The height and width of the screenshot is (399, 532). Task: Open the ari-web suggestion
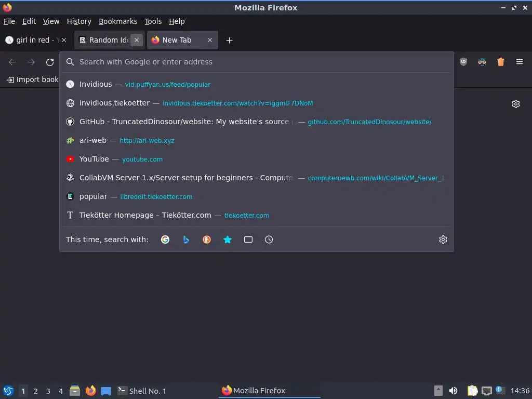point(257,140)
